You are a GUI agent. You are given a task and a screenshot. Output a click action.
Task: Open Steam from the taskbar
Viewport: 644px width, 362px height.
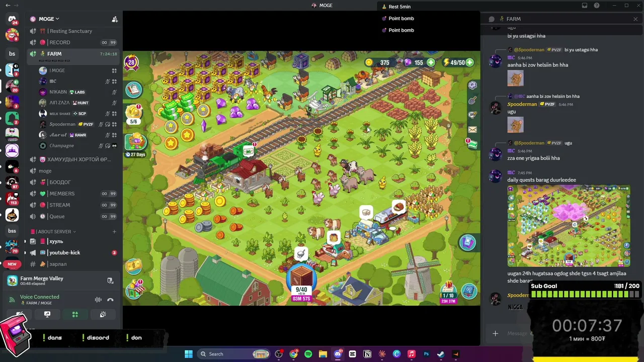pos(441,354)
